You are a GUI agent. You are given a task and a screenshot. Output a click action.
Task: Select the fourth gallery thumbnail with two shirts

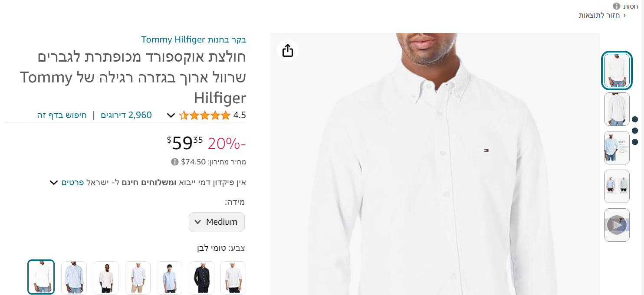[617, 186]
